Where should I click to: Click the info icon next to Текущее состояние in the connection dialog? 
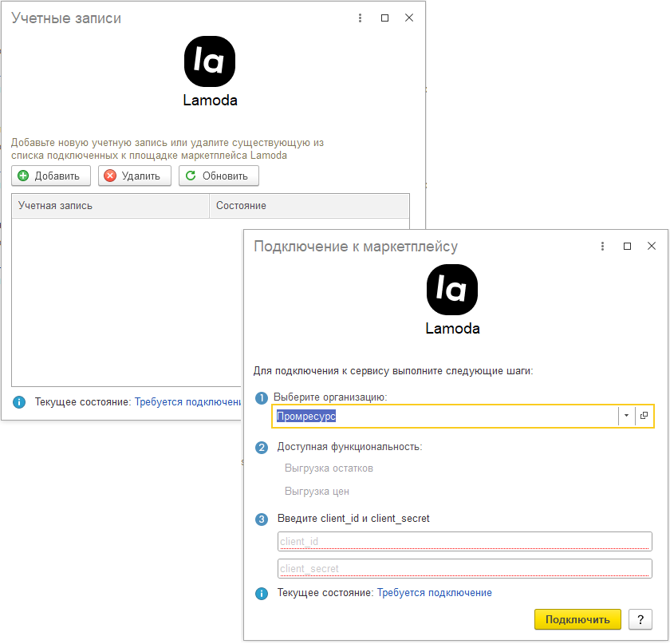(262, 594)
